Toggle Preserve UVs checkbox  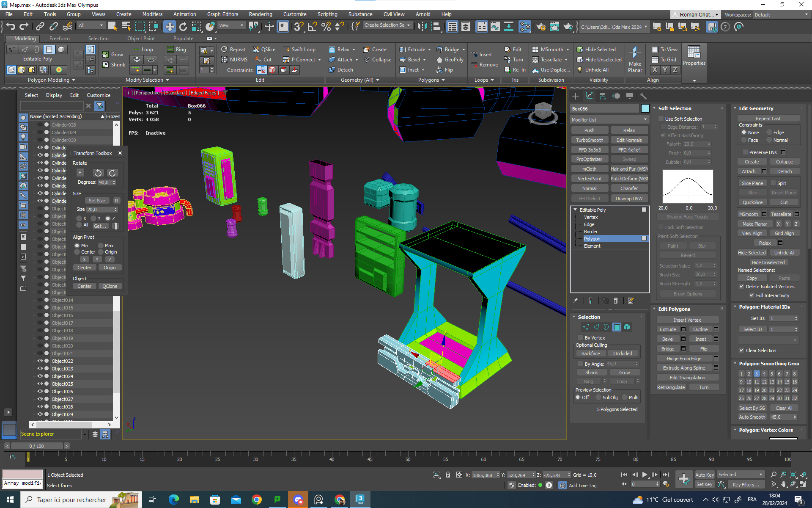[745, 152]
